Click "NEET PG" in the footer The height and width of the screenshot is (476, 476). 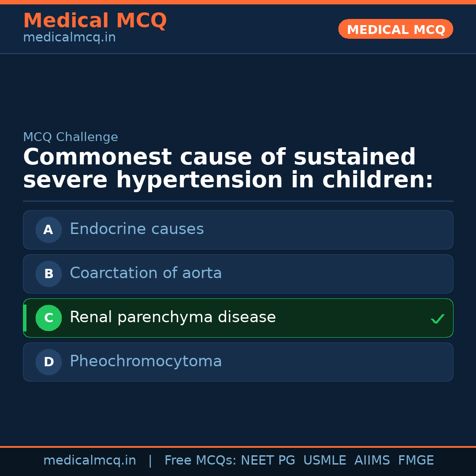coord(268,461)
